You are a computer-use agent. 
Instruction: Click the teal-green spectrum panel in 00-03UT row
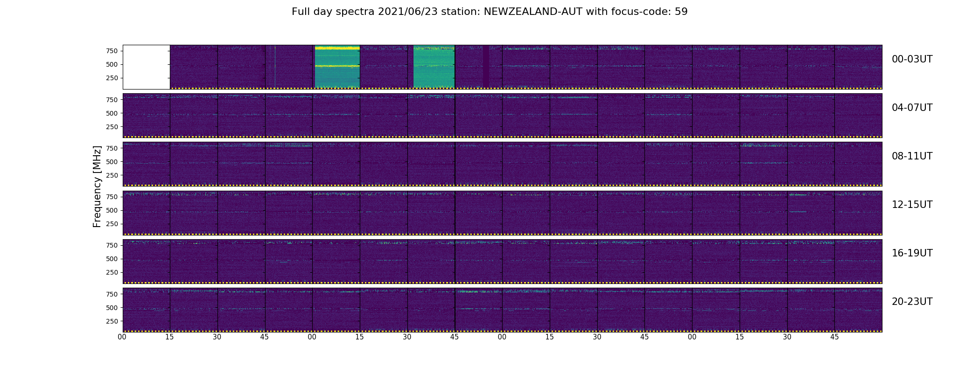434,66
